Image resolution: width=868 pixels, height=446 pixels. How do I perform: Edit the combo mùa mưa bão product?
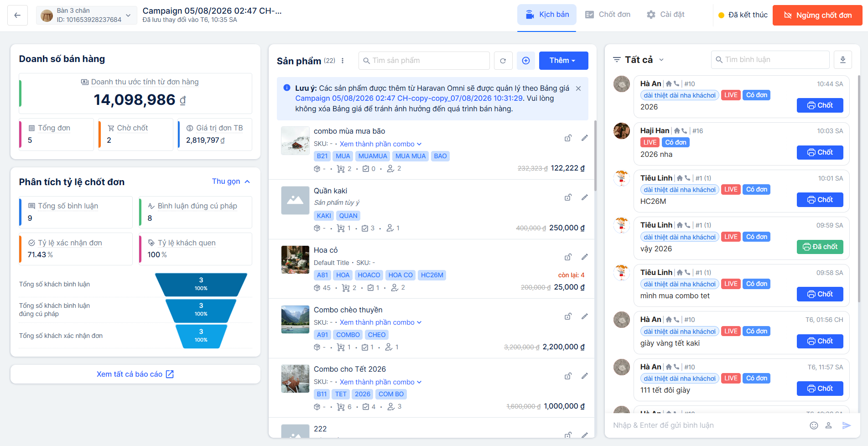click(585, 138)
